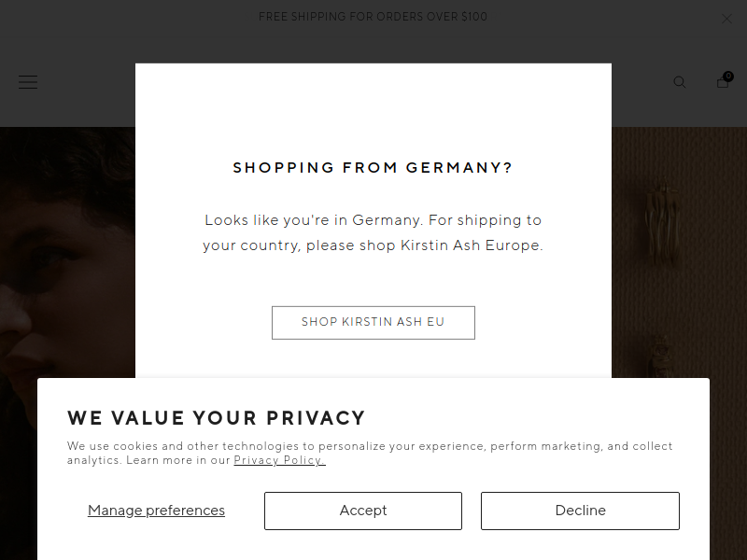Click the We Value Your Privacy heading
The width and height of the screenshot is (747, 560).
pyautogui.click(x=216, y=418)
